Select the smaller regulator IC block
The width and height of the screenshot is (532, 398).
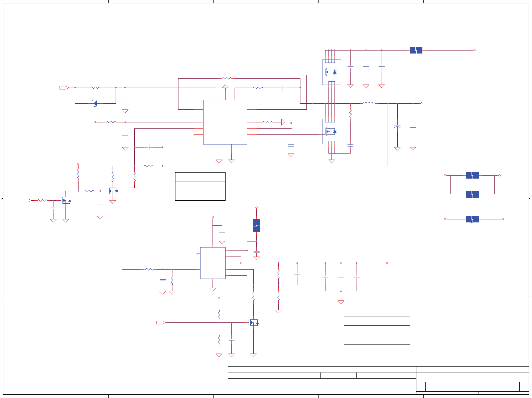pos(213,263)
